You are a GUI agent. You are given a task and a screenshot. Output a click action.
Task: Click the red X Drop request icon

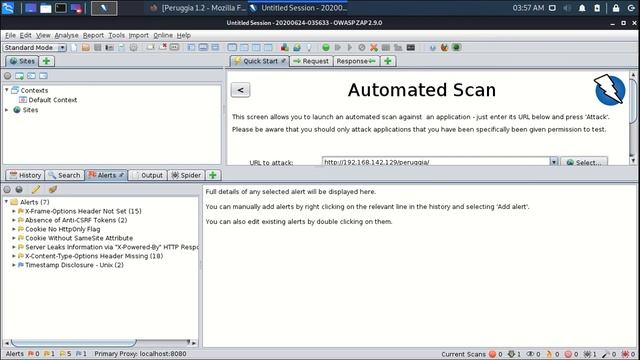(x=373, y=47)
